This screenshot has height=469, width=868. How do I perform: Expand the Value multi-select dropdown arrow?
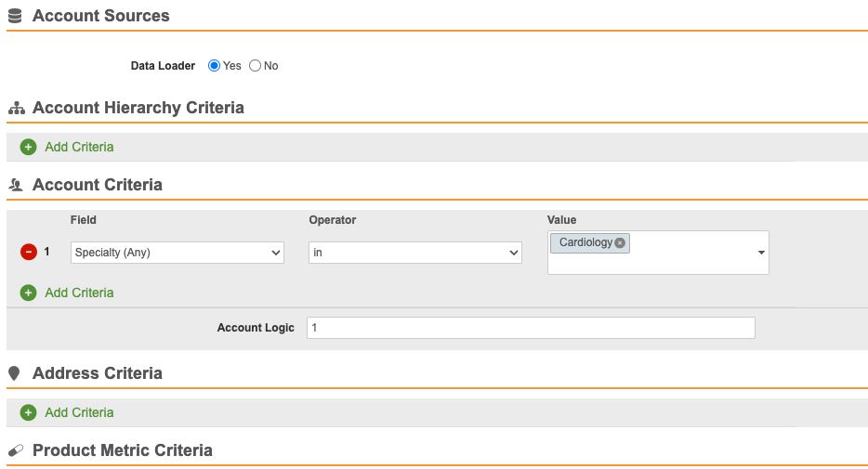click(x=761, y=253)
